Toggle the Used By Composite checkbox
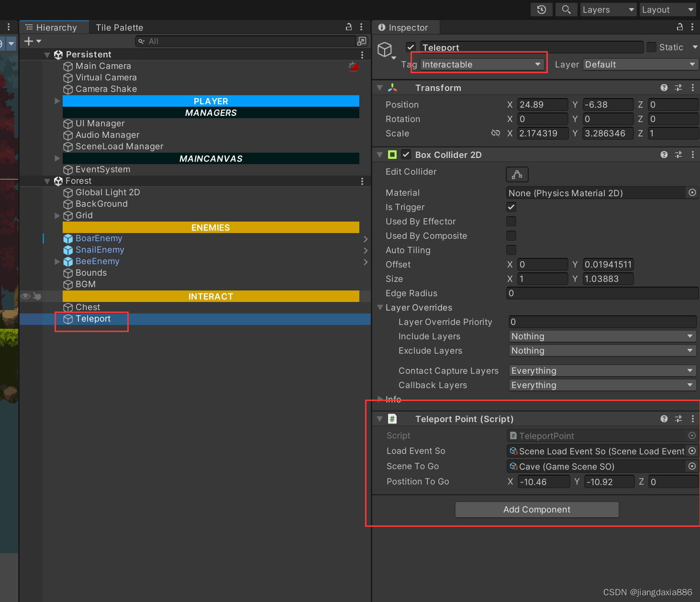The image size is (700, 602). tap(511, 236)
